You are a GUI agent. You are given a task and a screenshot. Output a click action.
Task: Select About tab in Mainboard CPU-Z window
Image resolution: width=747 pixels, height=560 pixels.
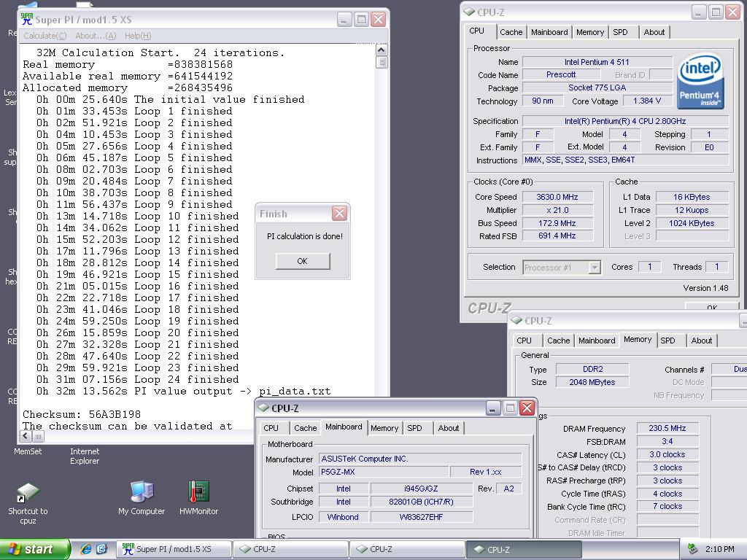click(449, 428)
